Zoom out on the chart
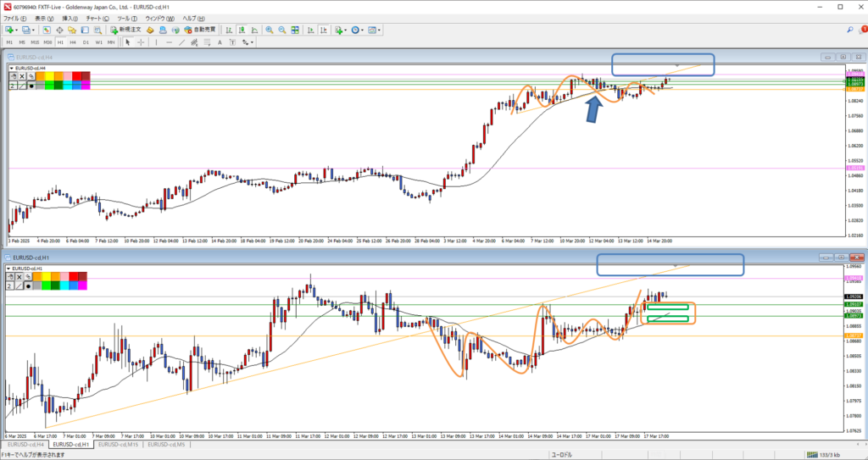The height and width of the screenshot is (460, 868). [281, 30]
